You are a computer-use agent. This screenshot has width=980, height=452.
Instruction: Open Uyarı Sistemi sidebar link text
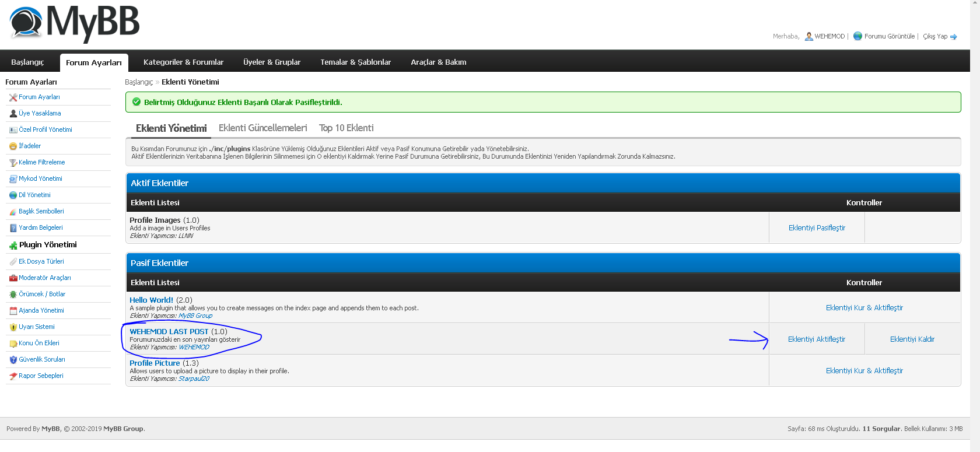[37, 327]
